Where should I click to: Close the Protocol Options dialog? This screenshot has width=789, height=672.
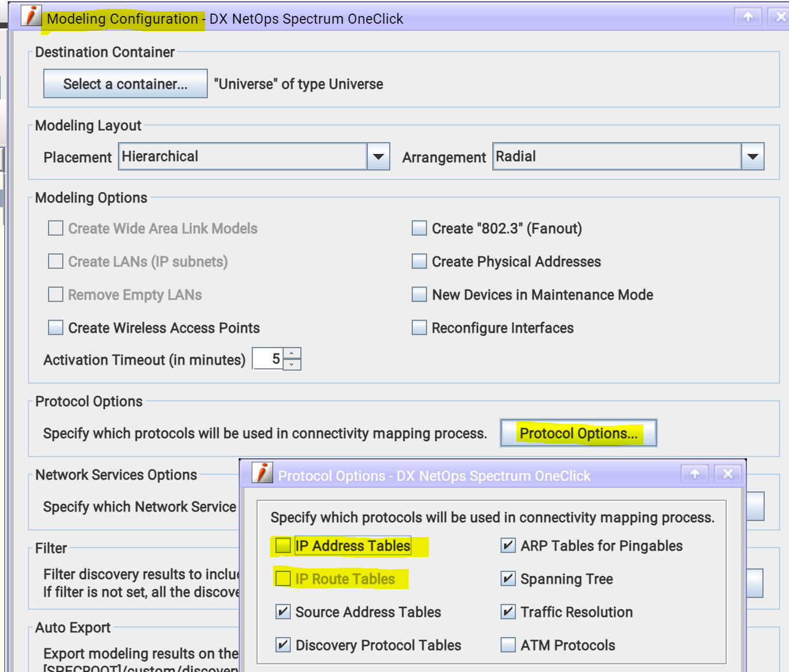728,474
